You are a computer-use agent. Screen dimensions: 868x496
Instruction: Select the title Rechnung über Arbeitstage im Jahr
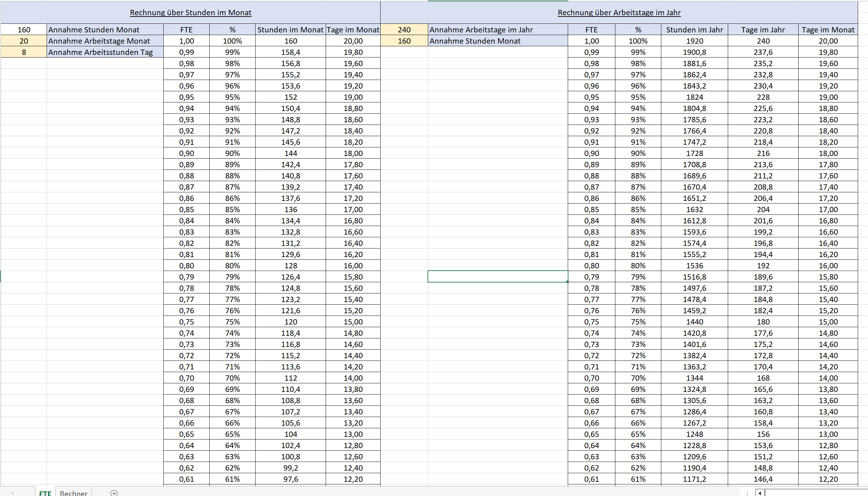(619, 13)
